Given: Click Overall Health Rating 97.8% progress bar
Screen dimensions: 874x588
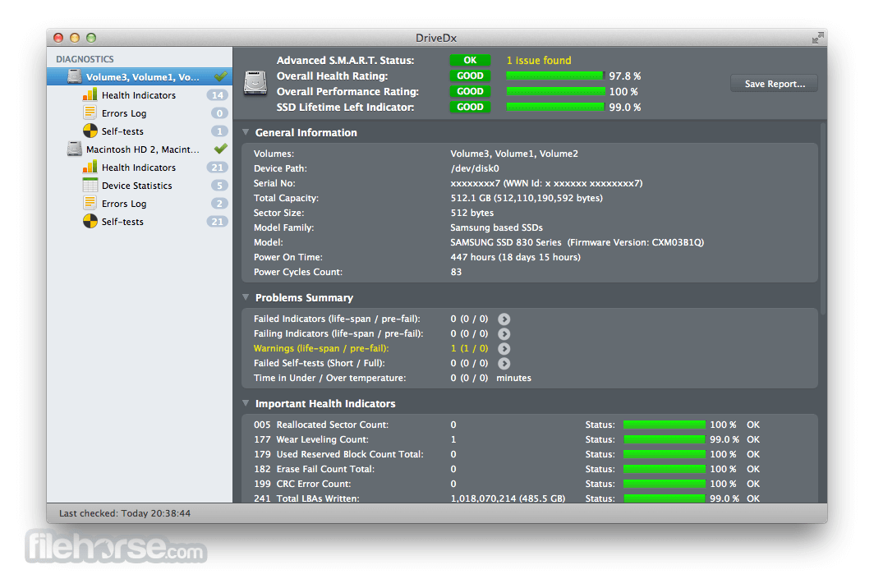Looking at the screenshot, I should coord(555,76).
